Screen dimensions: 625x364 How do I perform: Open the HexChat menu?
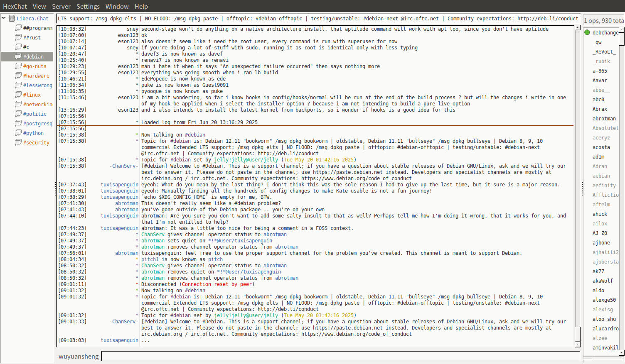coord(15,6)
